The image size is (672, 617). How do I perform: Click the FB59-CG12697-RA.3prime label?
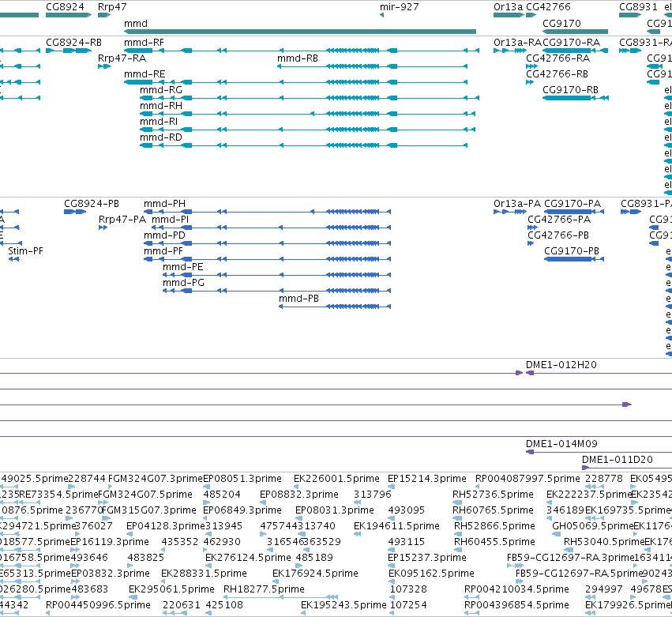570,558
